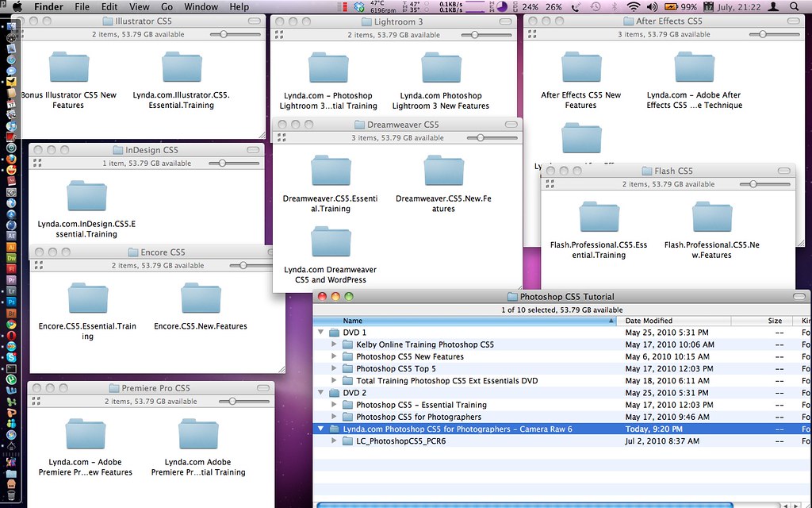Adjust icon size slider in Lightroom 3 window

pos(475,35)
